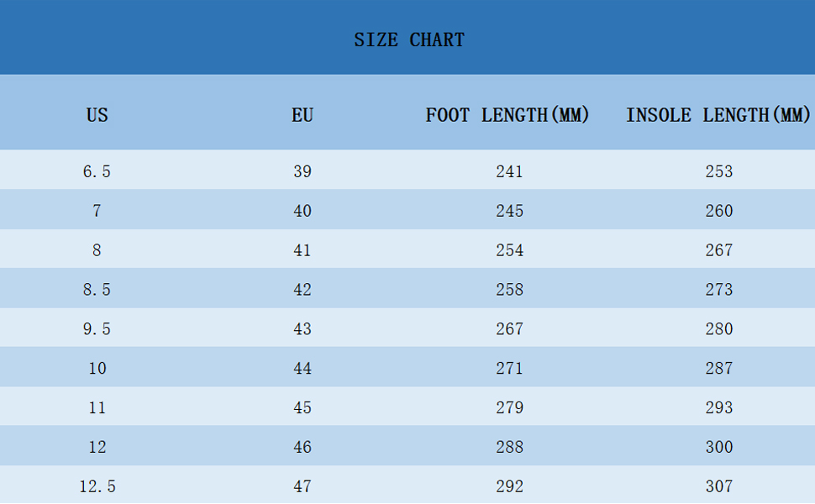The image size is (815, 504).
Task: Click foot length value 241
Action: click(509, 171)
